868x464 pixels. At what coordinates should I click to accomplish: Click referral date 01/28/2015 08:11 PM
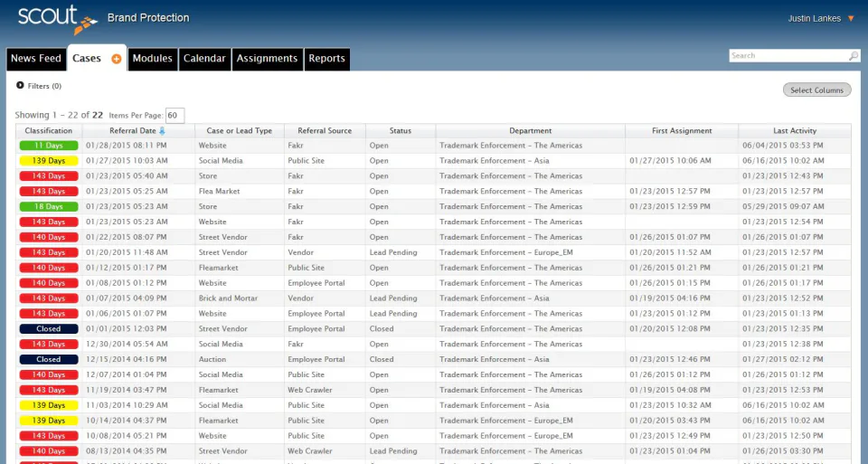[127, 146]
